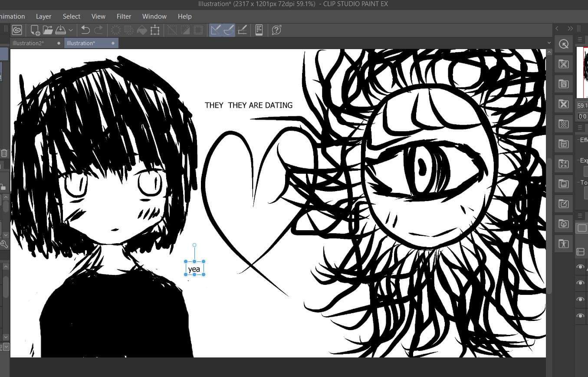This screenshot has width=588, height=377.
Task: Open the 3D material folder icon
Action: pyautogui.click(x=563, y=224)
